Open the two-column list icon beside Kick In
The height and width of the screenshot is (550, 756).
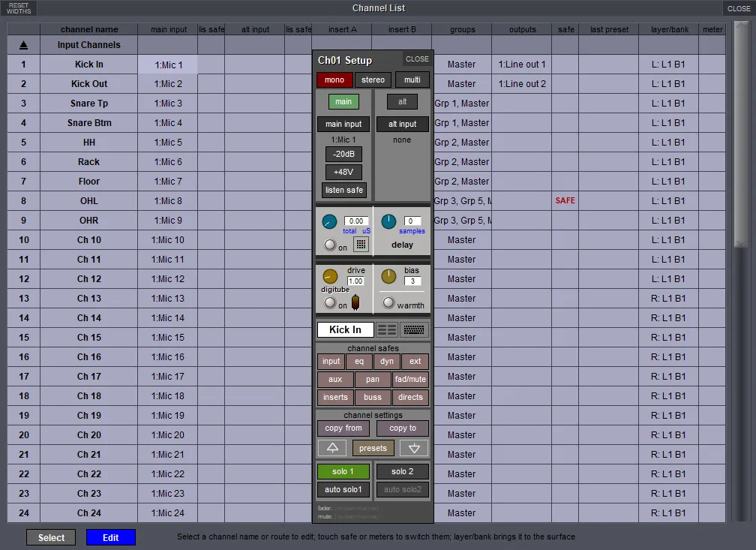387,329
